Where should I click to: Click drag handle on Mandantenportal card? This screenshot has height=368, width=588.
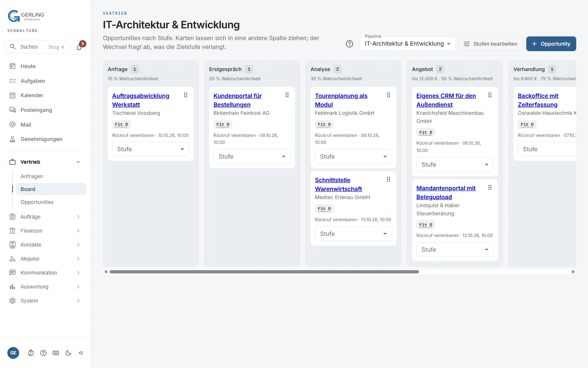[x=490, y=188]
